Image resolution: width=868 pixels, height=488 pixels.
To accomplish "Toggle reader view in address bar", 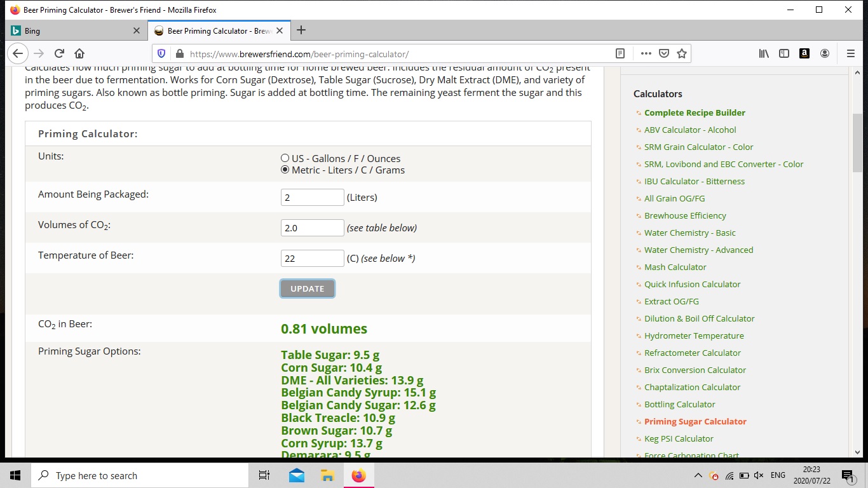I will click(620, 54).
